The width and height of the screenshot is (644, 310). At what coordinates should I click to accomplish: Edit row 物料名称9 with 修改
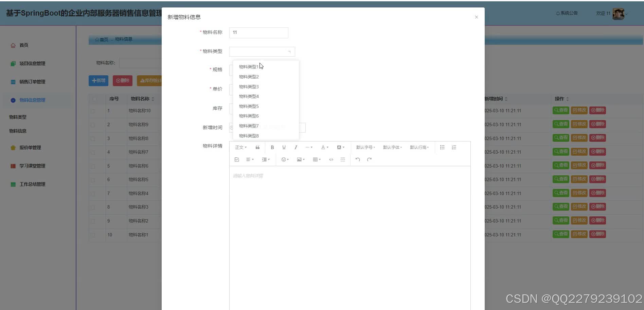pyautogui.click(x=579, y=124)
